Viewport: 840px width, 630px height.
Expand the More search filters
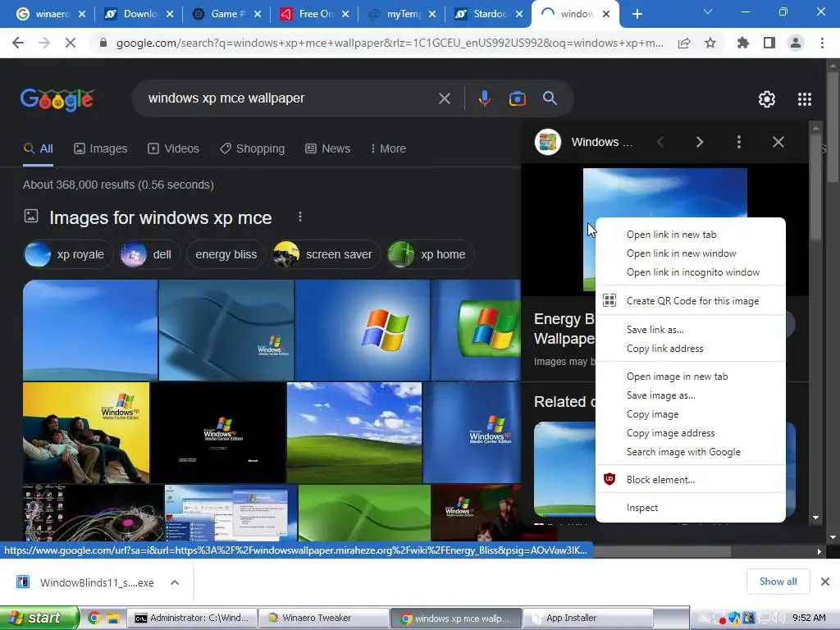point(388,149)
